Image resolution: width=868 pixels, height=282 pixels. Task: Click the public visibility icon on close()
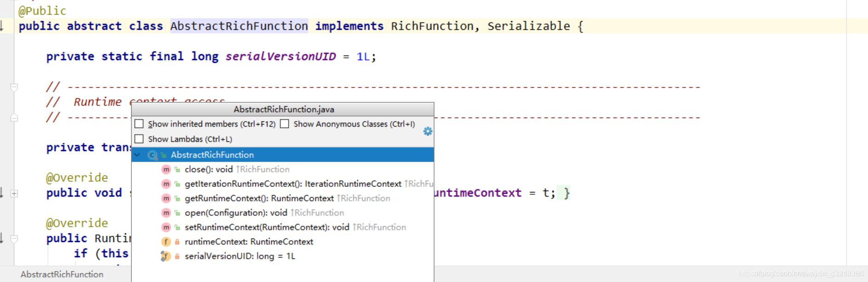(x=177, y=169)
